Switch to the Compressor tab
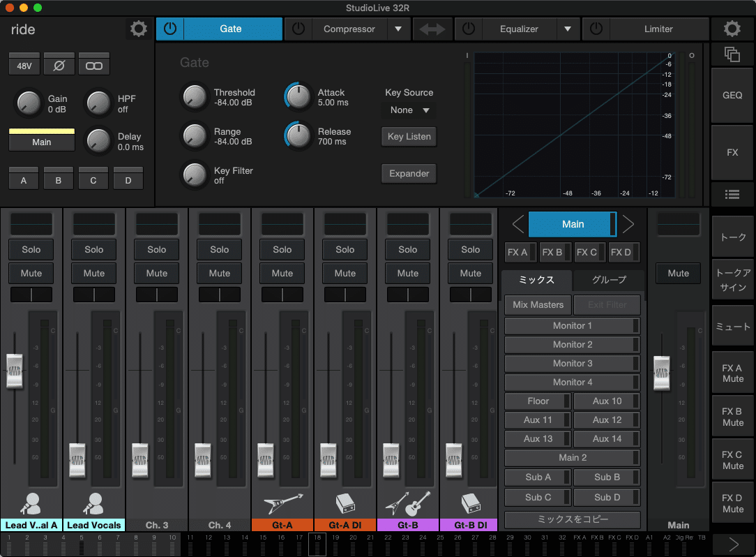 click(x=349, y=29)
